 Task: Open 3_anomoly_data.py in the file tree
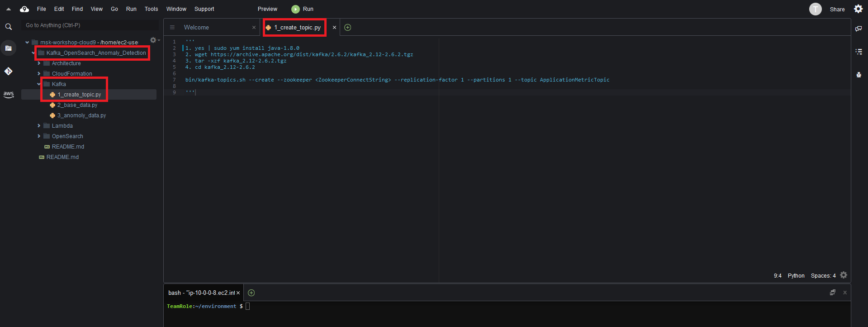(81, 115)
